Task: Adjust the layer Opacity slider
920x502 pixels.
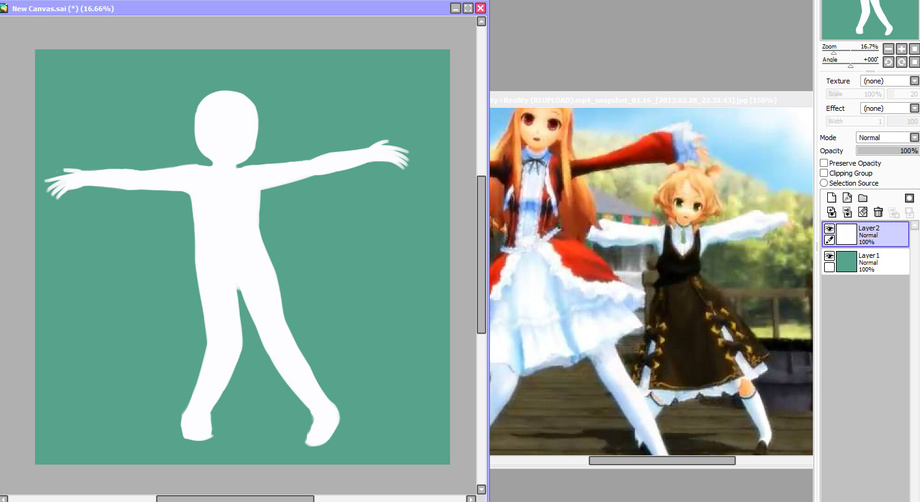Action: click(887, 151)
